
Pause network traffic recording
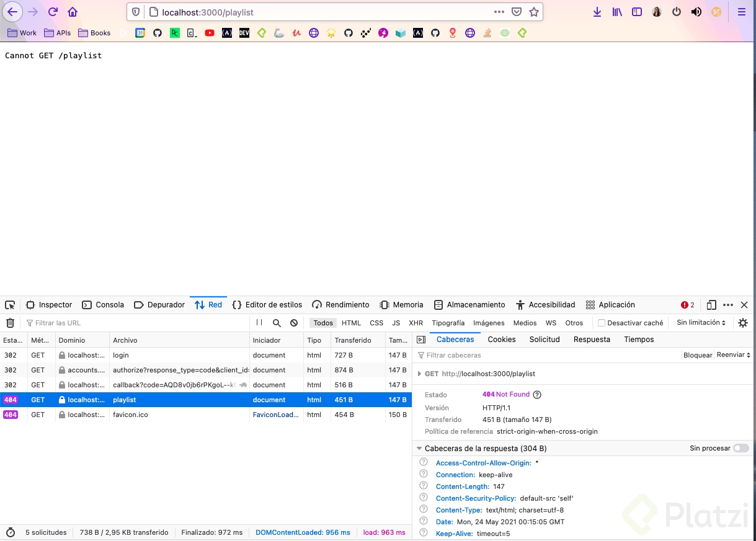[259, 323]
